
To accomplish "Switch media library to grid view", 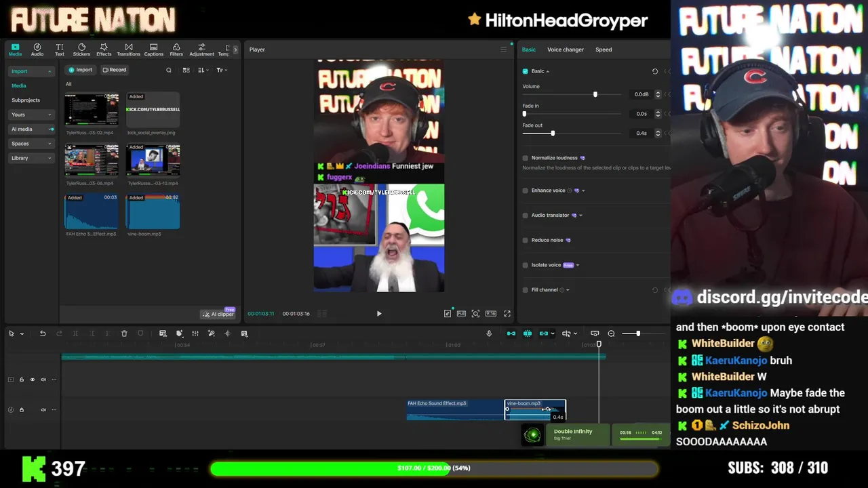I will point(186,70).
